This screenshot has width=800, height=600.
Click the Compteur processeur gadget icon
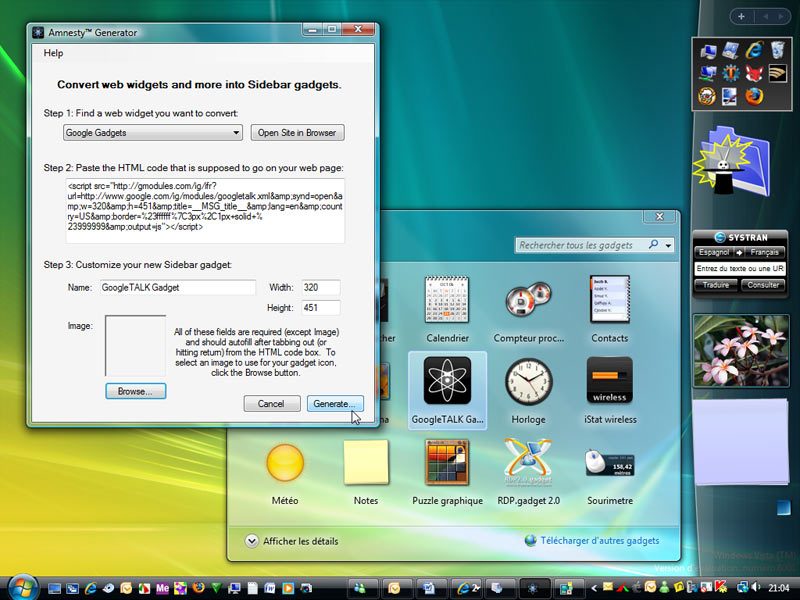[528, 299]
